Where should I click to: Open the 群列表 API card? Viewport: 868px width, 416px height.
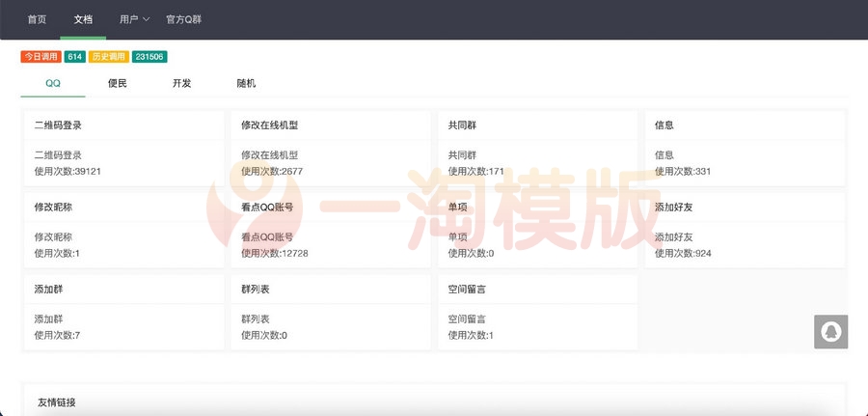pyautogui.click(x=331, y=312)
